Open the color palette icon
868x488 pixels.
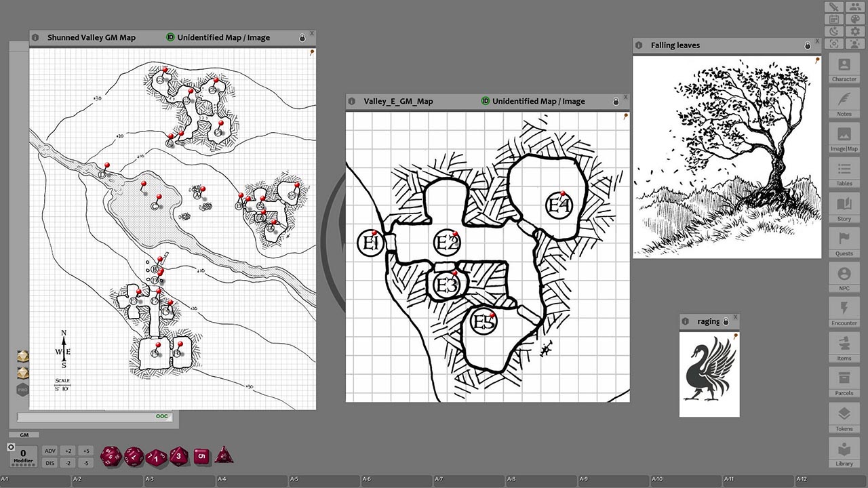click(855, 19)
